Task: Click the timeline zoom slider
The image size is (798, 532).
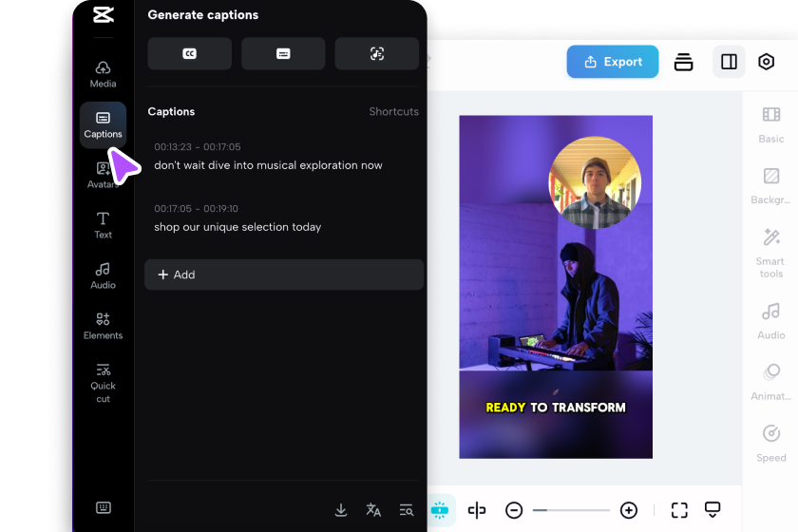Action: click(x=571, y=509)
